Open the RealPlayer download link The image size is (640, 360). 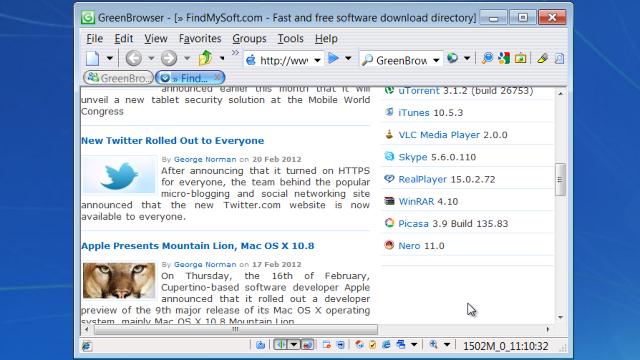pos(422,180)
